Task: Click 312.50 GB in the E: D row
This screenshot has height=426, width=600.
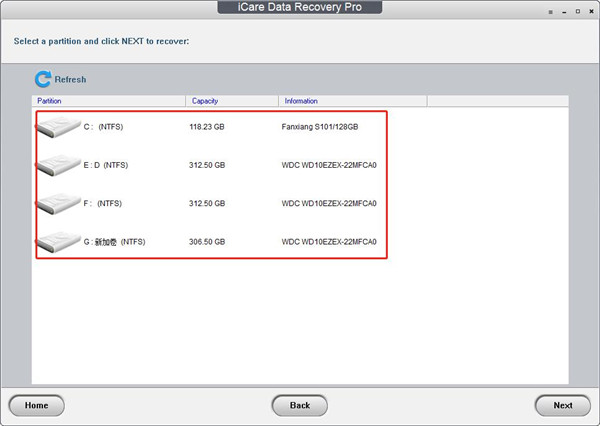Action: (x=207, y=165)
